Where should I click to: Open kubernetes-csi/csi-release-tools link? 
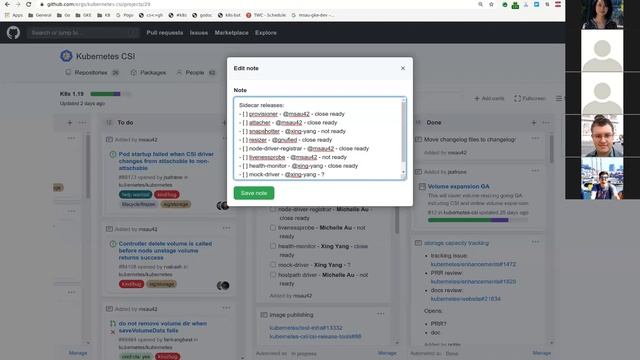(315, 336)
